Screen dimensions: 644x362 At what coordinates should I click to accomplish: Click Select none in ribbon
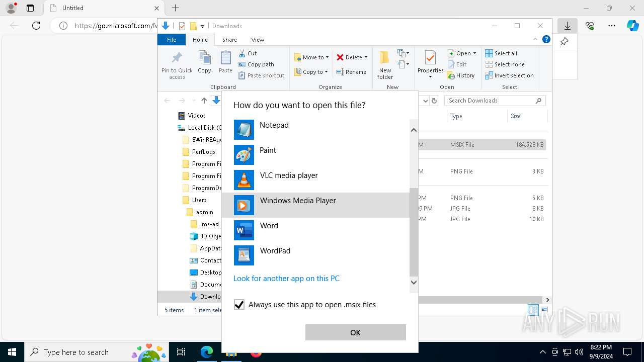click(505, 64)
